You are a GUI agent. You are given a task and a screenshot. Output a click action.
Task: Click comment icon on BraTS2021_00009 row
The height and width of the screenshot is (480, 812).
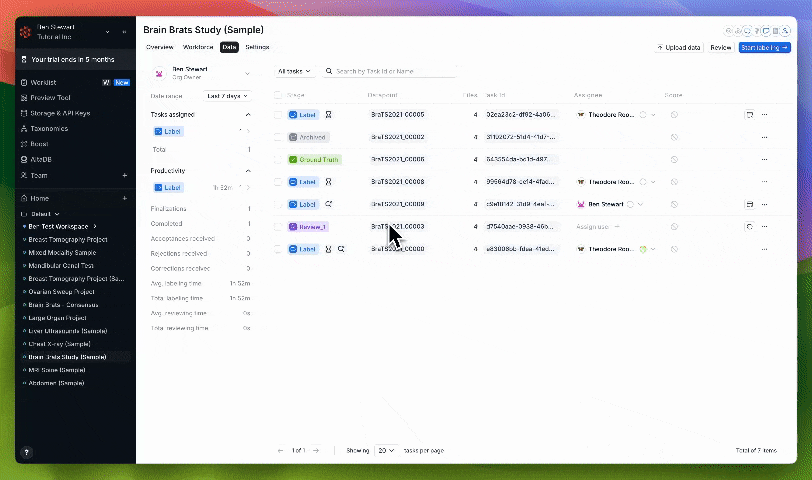click(749, 204)
